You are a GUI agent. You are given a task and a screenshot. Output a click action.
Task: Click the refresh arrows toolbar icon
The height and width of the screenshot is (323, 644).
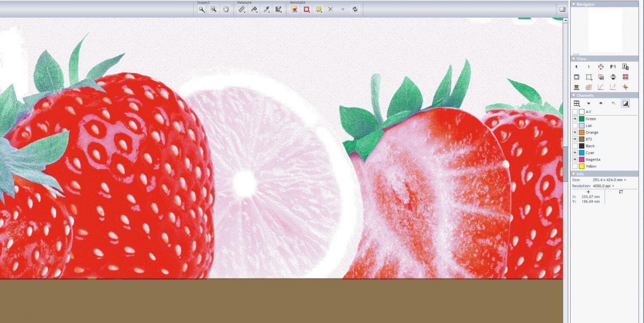[x=355, y=9]
